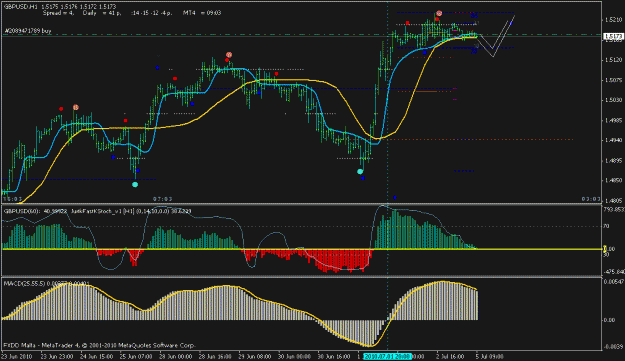Select the pink circle marker at the 2 July high
This screenshot has width=625, height=361.
click(x=439, y=14)
